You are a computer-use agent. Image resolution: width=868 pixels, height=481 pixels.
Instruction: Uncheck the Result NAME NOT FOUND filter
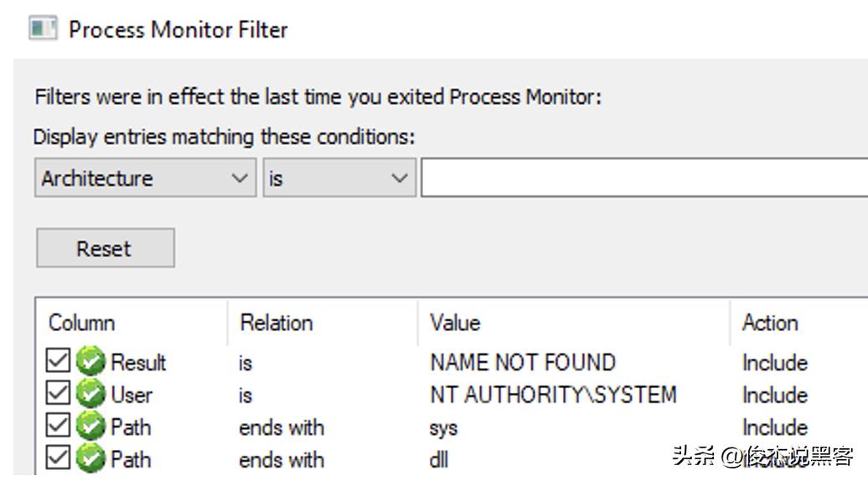point(58,362)
